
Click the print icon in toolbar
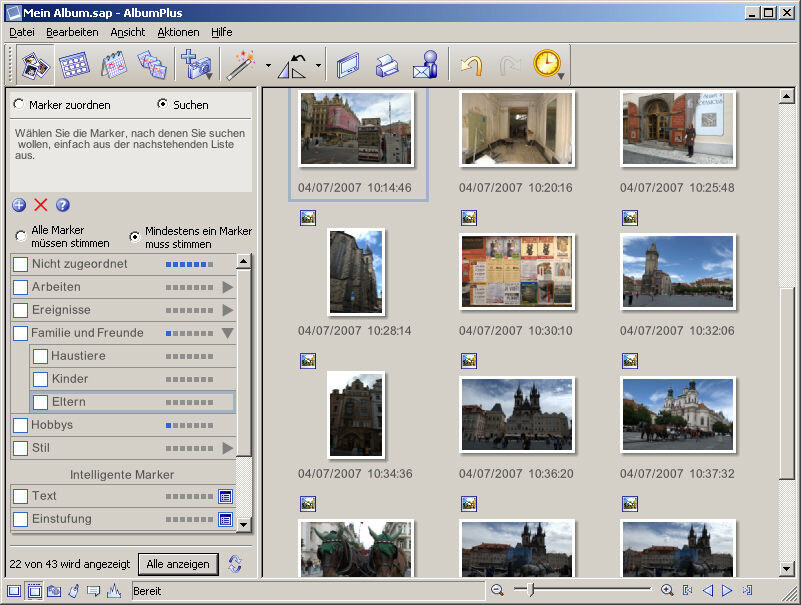(386, 65)
